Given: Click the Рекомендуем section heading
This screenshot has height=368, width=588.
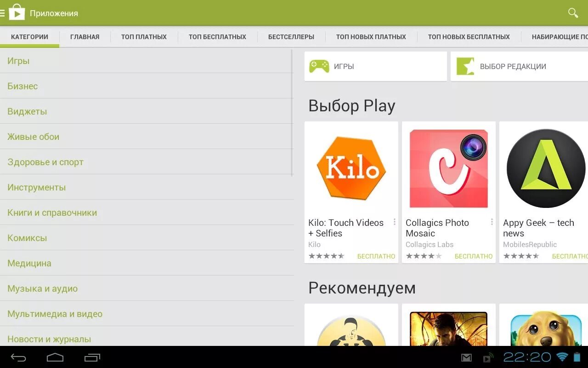Looking at the screenshot, I should [362, 288].
